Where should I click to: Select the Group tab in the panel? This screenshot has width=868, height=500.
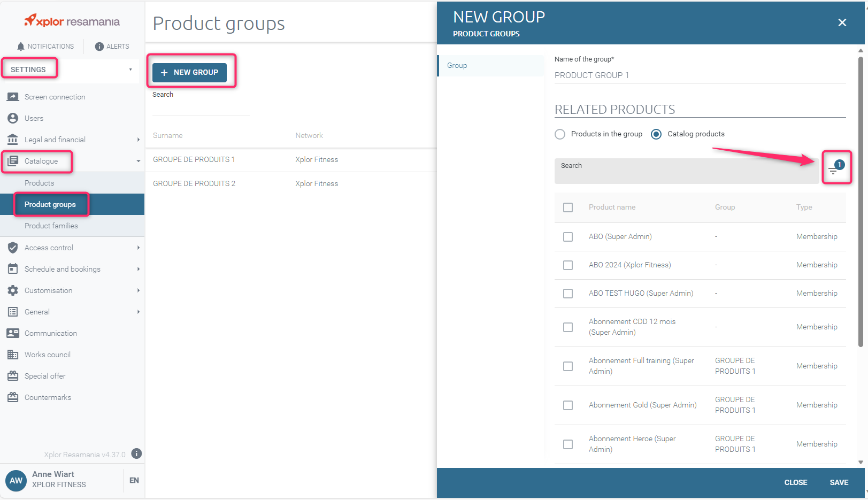(457, 66)
